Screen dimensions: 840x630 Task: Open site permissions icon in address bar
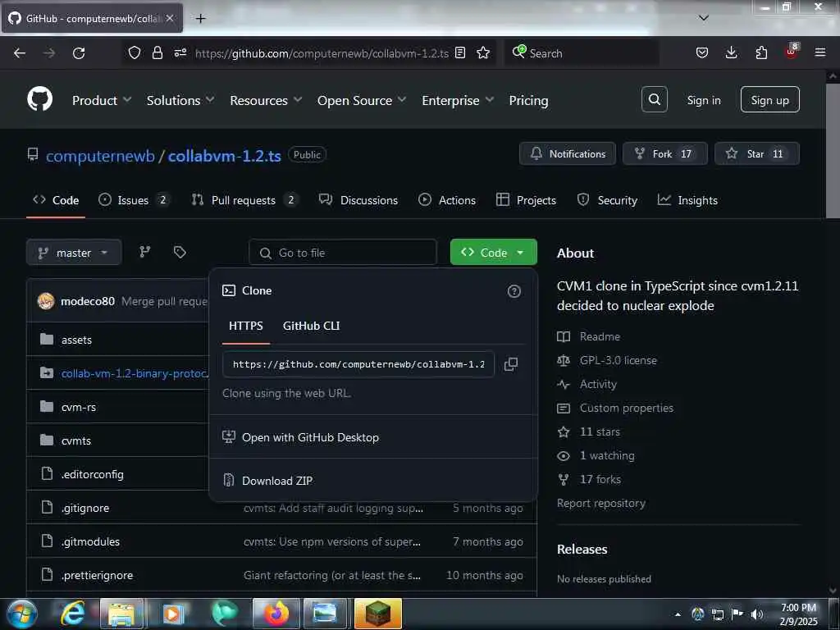tap(180, 52)
